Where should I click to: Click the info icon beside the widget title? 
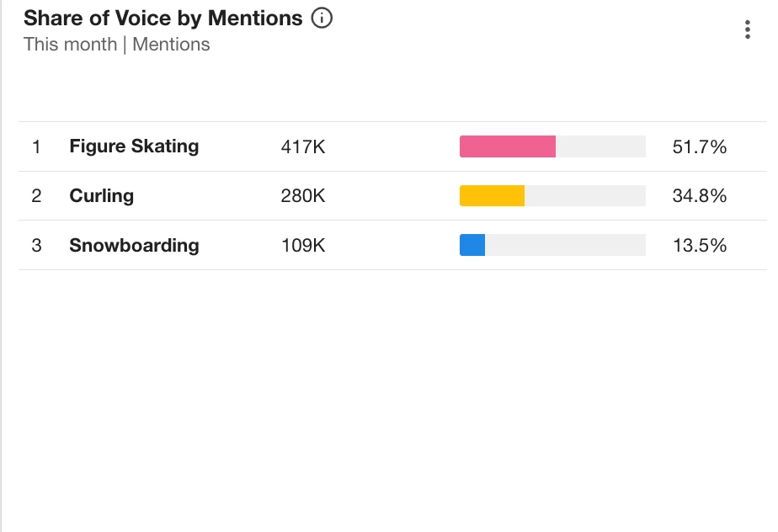coord(322,18)
